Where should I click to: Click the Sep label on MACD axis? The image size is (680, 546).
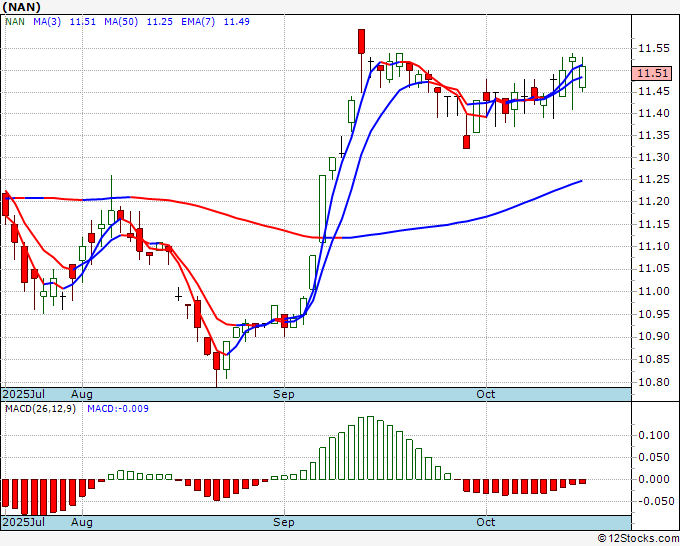tap(284, 522)
